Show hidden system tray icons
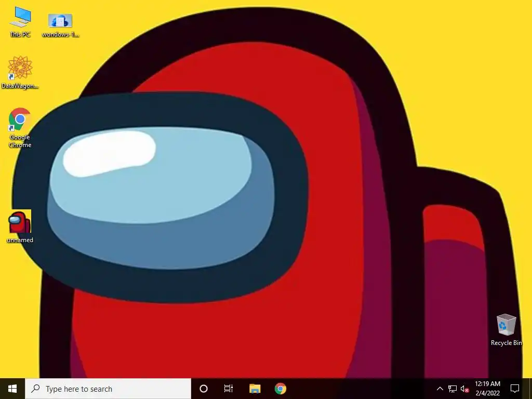532x399 pixels. tap(440, 389)
